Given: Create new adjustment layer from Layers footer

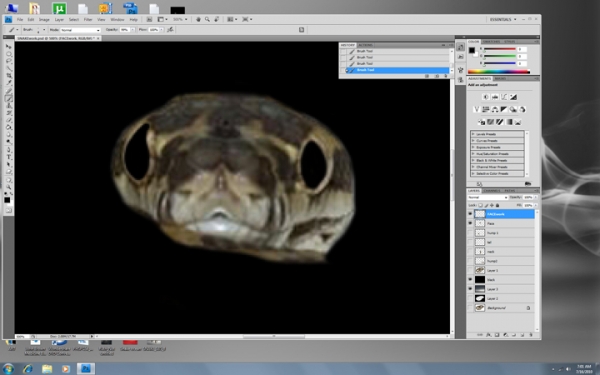Looking at the screenshot, I should 505,335.
